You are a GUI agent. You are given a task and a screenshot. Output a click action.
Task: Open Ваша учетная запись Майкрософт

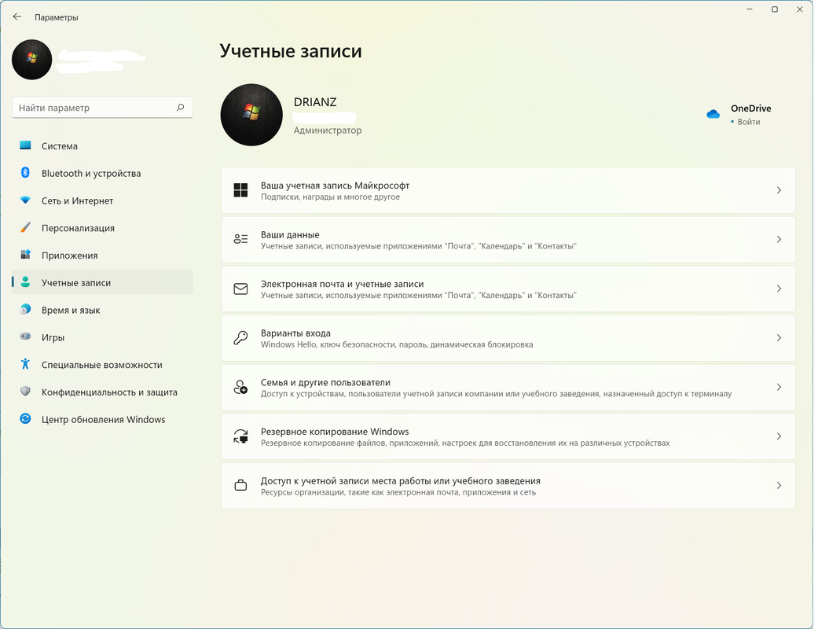pyautogui.click(x=508, y=190)
